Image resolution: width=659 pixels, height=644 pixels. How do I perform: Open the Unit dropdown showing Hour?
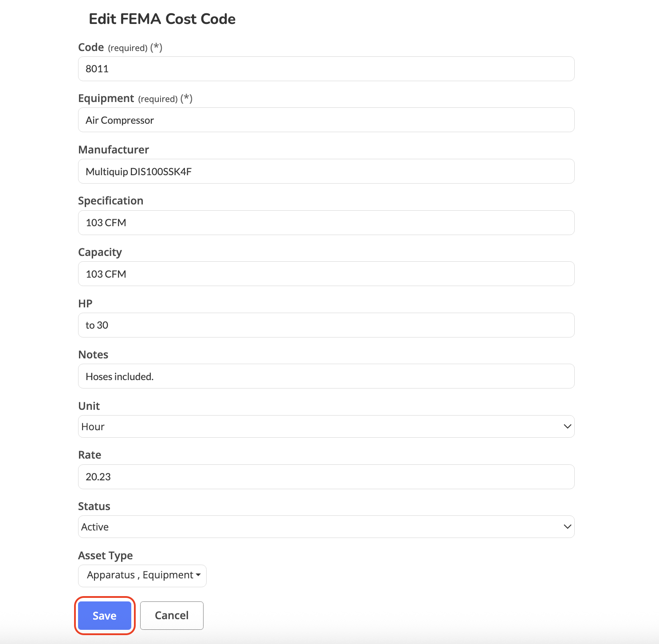[326, 427]
